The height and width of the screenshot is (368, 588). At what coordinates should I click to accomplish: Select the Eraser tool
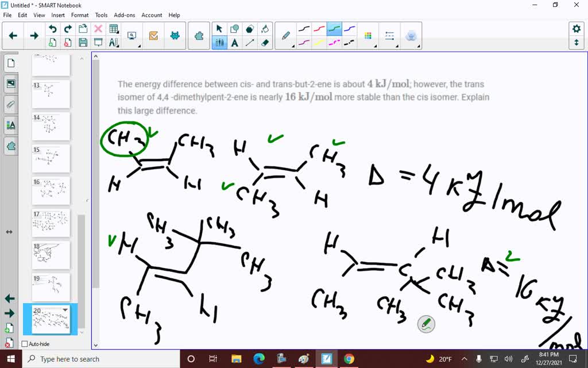[x=265, y=42]
